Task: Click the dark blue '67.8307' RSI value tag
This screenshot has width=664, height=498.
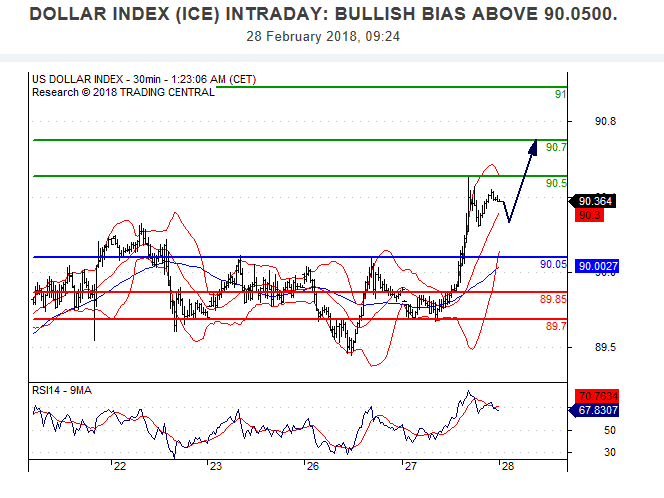Action: [x=595, y=410]
